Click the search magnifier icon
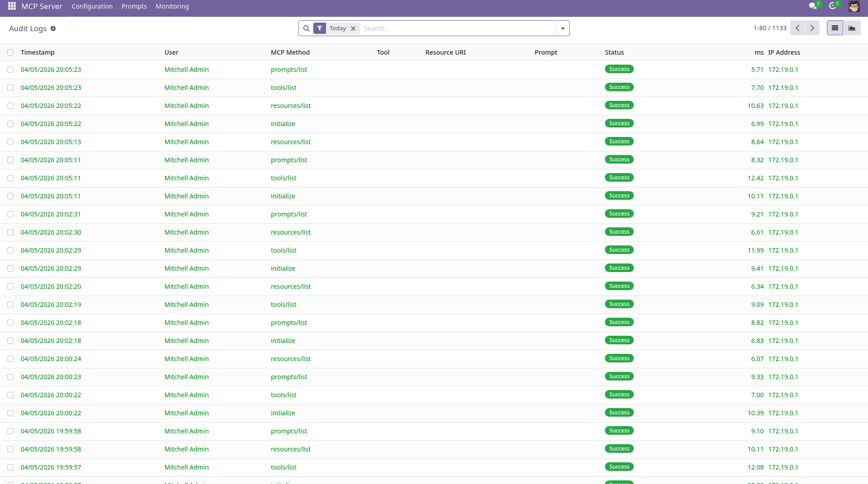This screenshot has height=484, width=868. coord(307,28)
